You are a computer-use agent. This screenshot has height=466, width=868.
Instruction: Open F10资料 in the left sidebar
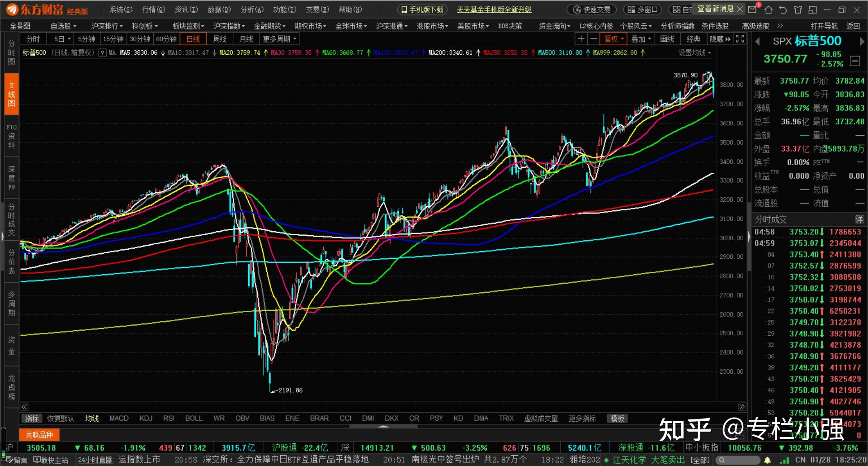pyautogui.click(x=11, y=136)
